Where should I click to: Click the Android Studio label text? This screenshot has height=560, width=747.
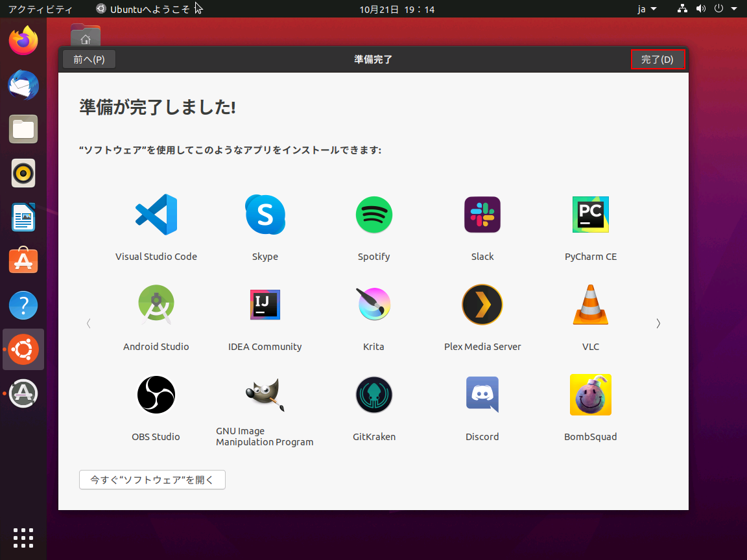[x=156, y=347]
